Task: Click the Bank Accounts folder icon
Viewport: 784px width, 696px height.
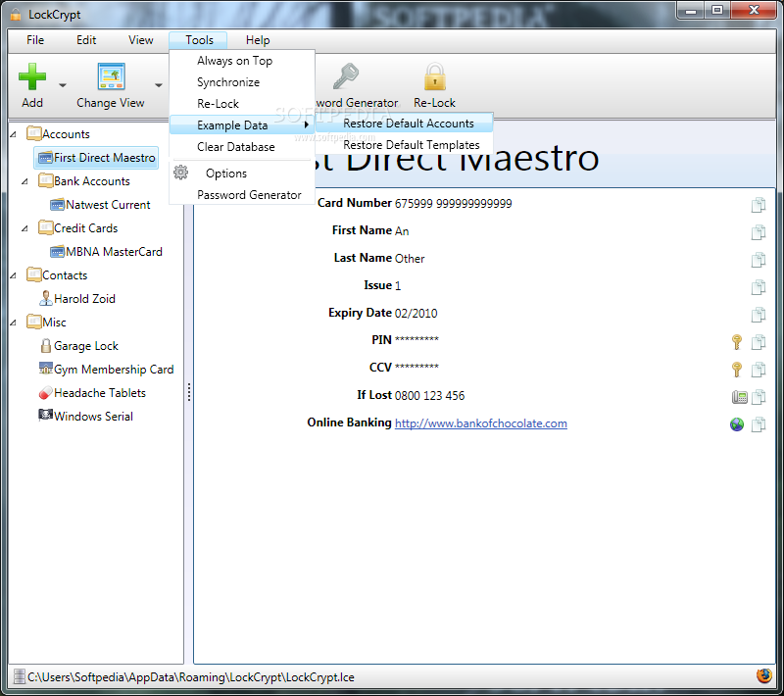Action: 45,180
